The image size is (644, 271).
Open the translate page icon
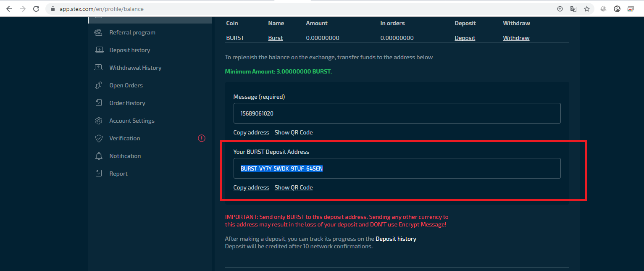tap(573, 9)
